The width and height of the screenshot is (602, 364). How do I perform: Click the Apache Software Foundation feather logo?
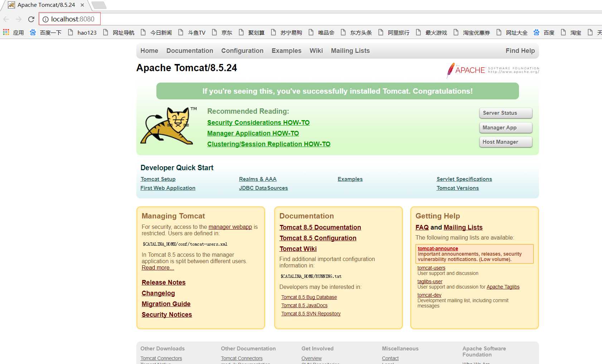point(492,70)
